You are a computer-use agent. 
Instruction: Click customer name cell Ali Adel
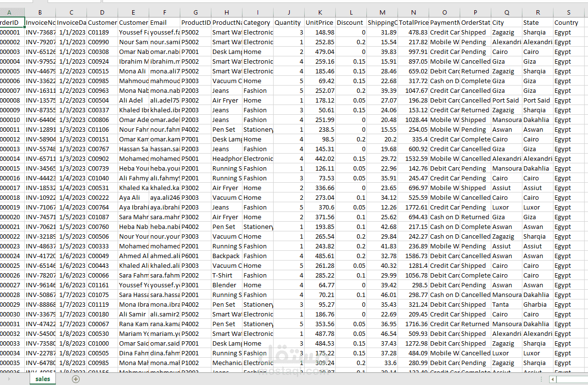point(133,100)
